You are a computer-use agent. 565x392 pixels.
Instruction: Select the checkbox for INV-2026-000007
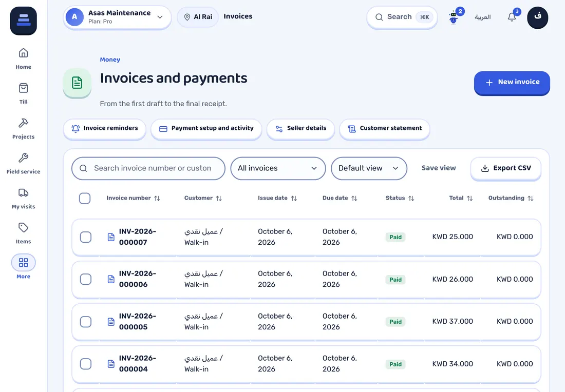point(85,237)
